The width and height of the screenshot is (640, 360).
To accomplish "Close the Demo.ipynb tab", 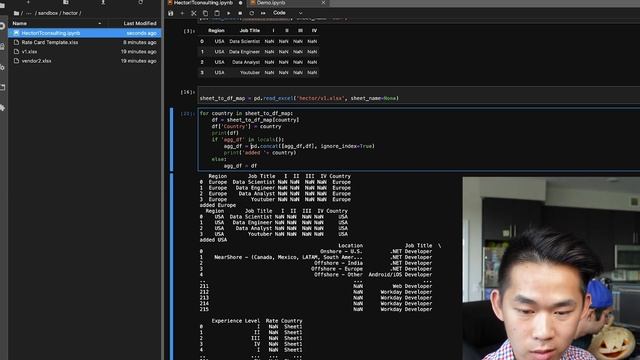I will [x=323, y=3].
